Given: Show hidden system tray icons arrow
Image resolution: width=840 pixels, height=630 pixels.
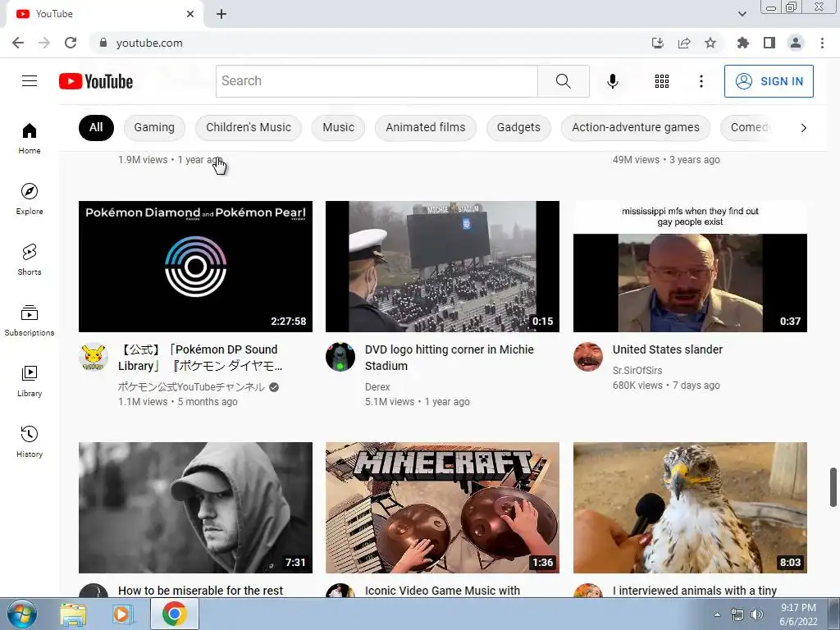Looking at the screenshot, I should (717, 614).
